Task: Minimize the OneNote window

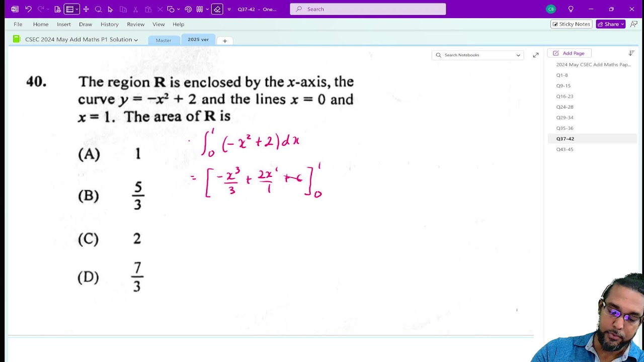Action: click(591, 9)
